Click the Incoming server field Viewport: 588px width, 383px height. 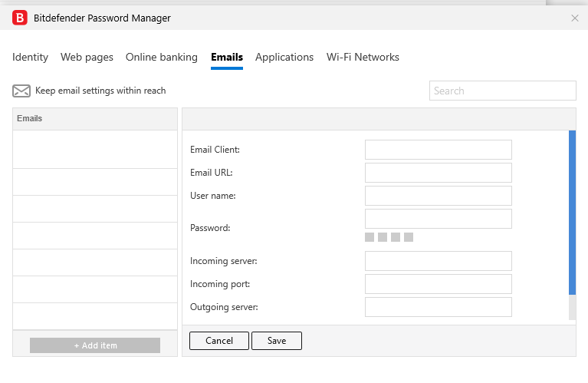click(x=438, y=261)
